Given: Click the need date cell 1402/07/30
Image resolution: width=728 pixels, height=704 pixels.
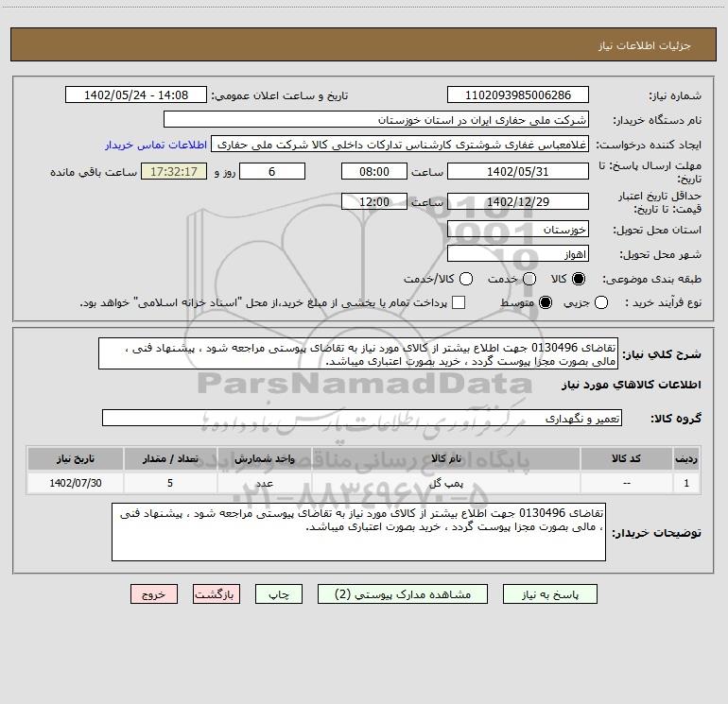Looking at the screenshot, I should click(76, 483).
